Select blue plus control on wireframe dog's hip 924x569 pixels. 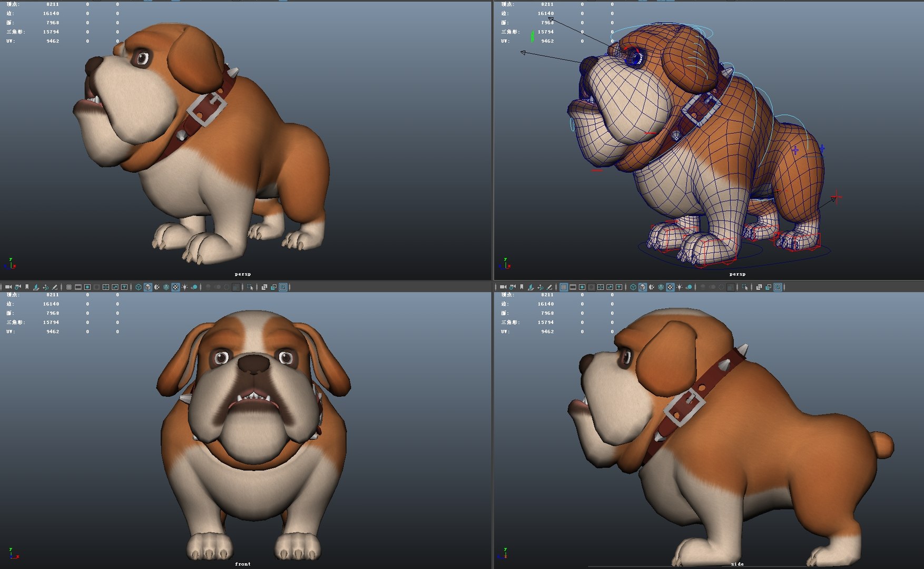(795, 151)
